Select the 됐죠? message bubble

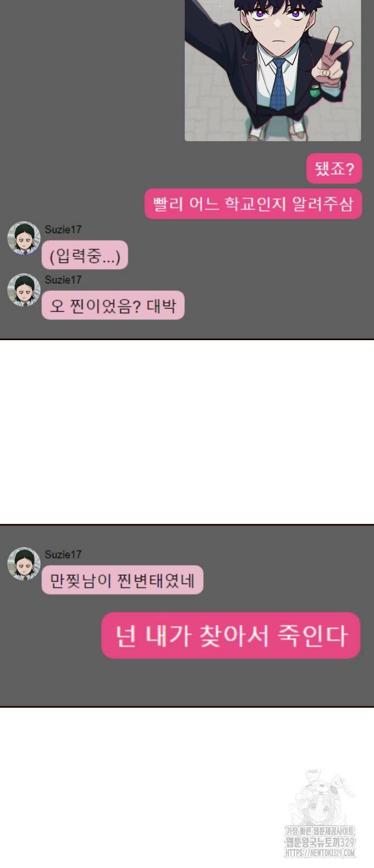(334, 169)
